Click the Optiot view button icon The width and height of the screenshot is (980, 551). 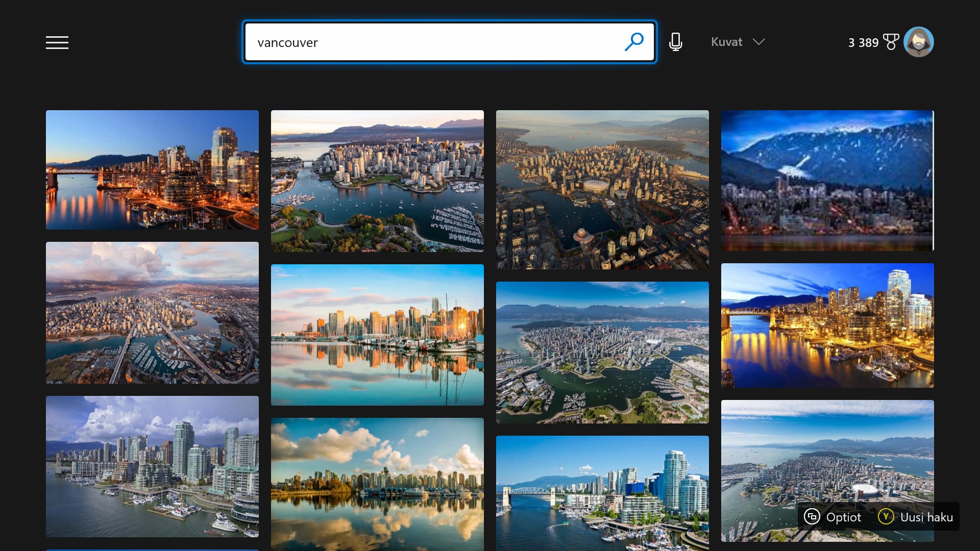click(812, 517)
